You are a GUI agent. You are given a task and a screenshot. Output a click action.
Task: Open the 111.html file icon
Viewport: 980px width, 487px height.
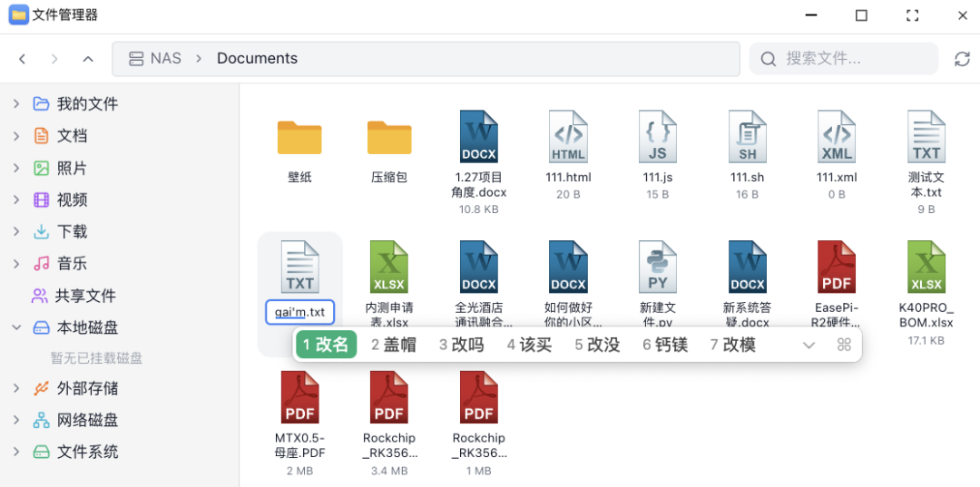click(568, 137)
